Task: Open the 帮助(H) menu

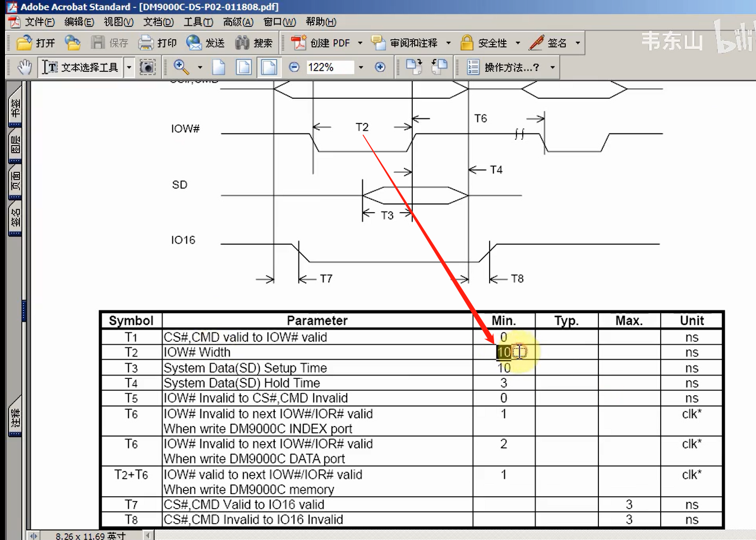Action: 321,22
